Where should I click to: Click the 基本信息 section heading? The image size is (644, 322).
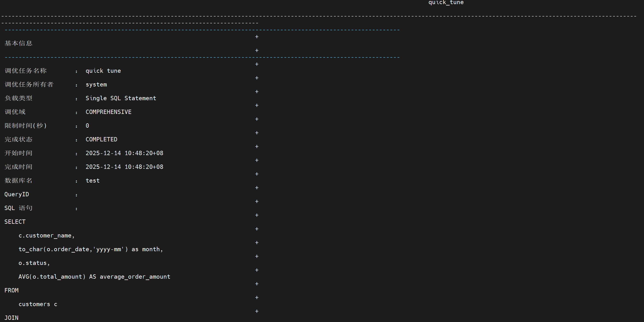(18, 43)
